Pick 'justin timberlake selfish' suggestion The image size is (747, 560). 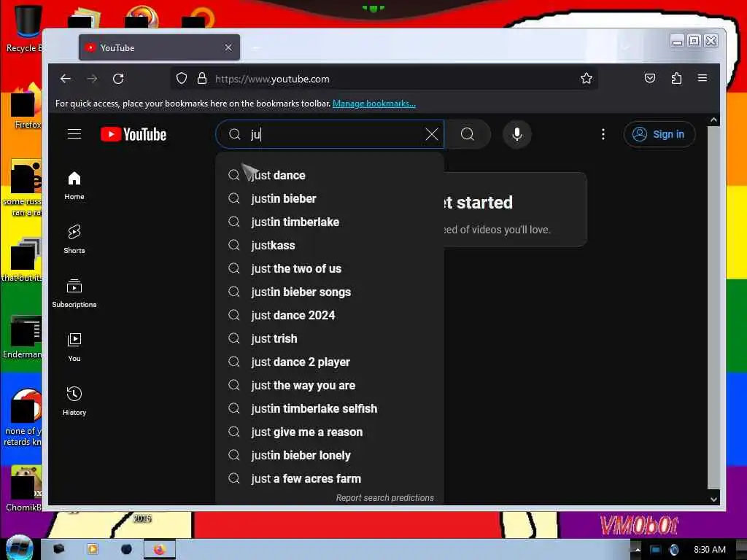(x=330, y=408)
